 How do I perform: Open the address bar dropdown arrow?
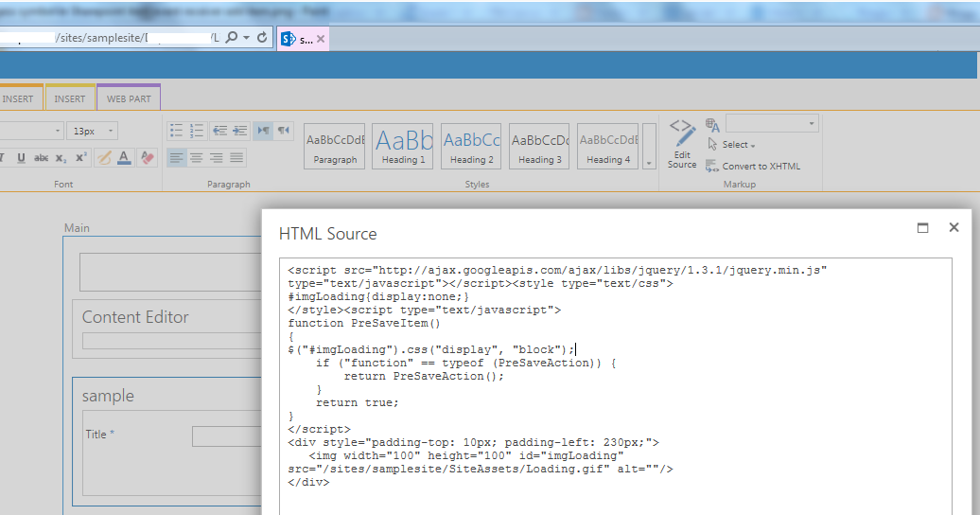point(246,38)
